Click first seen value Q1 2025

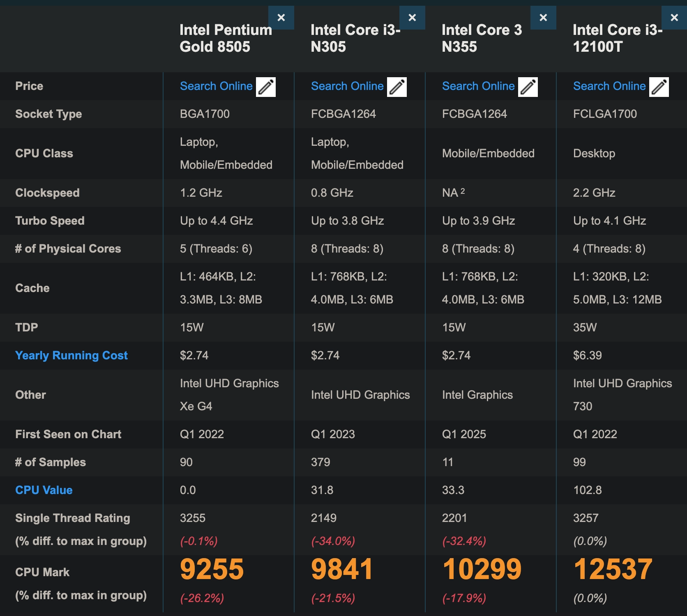point(464,434)
